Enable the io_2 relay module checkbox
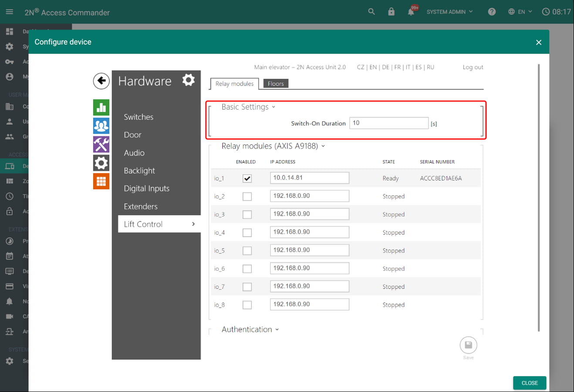The image size is (574, 392). pyautogui.click(x=247, y=196)
